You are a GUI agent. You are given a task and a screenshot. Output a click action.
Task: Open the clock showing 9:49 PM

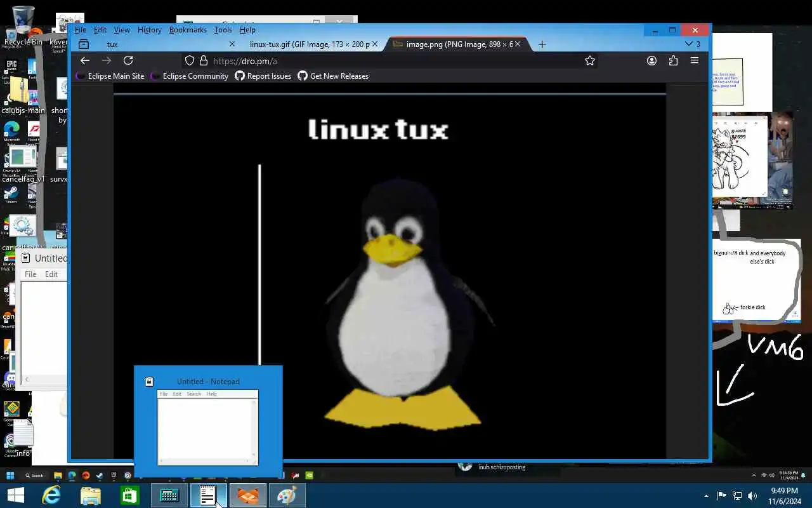coord(784,496)
